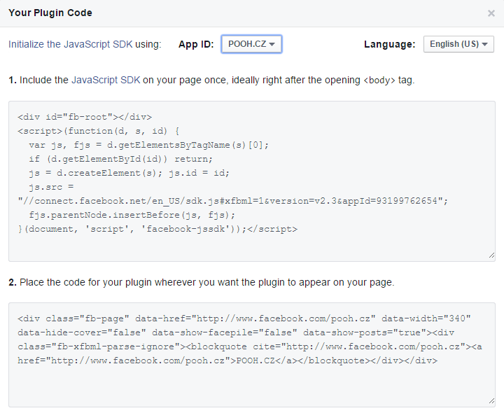This screenshot has width=504, height=420.
Task: Click inside the JavaScript SDK code textarea
Action: (252, 181)
